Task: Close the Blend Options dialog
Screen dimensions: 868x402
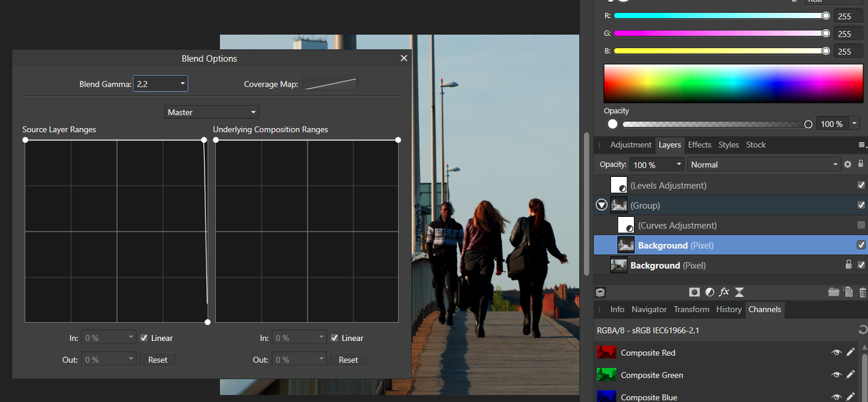Action: pyautogui.click(x=404, y=58)
